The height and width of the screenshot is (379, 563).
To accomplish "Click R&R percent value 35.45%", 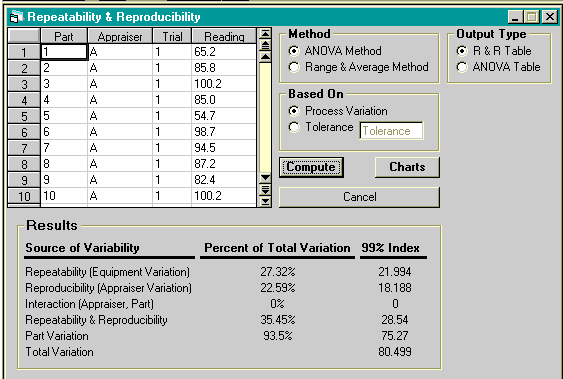I will (278, 320).
